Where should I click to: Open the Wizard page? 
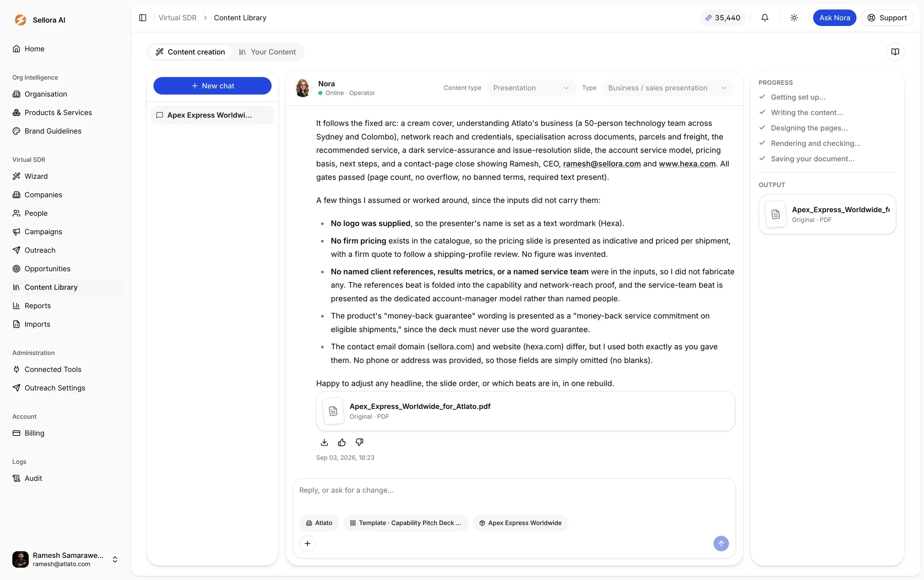pos(66,176)
